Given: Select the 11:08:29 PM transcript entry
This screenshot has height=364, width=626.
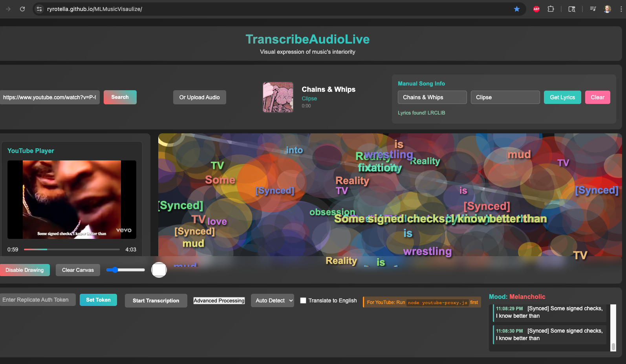Looking at the screenshot, I should (550, 312).
